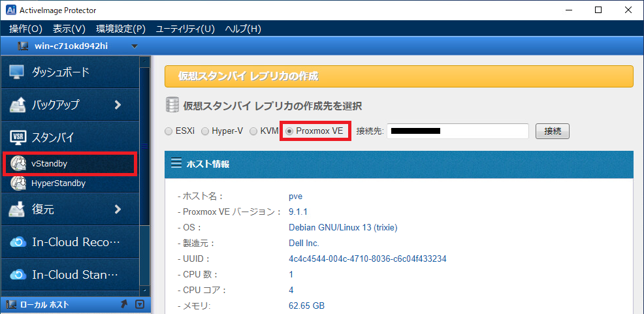Screen dimensions: 644x314
Task: Click the Backup folder icon in sidebar
Action: 17,104
